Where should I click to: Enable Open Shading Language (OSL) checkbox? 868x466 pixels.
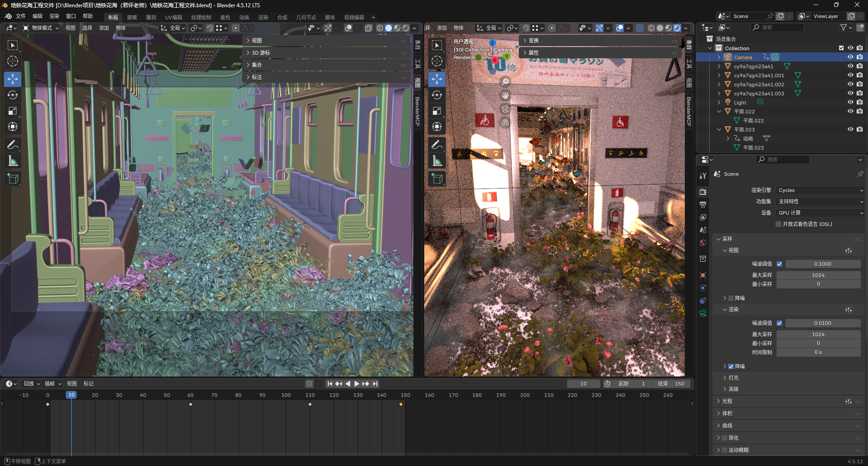point(778,224)
